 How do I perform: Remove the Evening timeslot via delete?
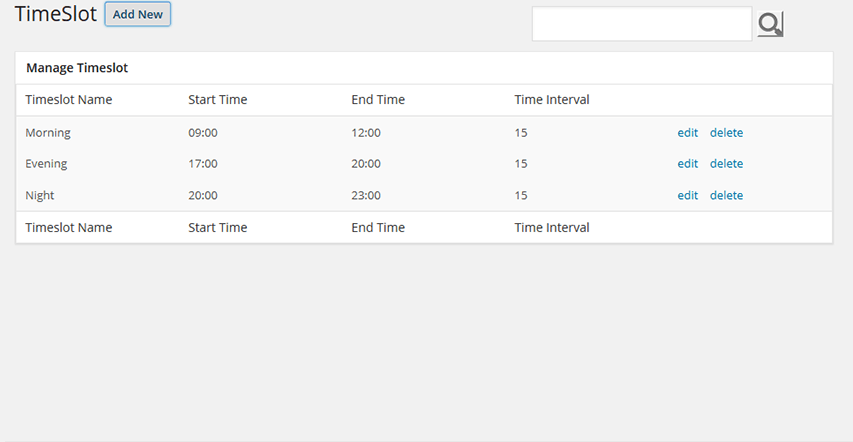[x=726, y=164]
